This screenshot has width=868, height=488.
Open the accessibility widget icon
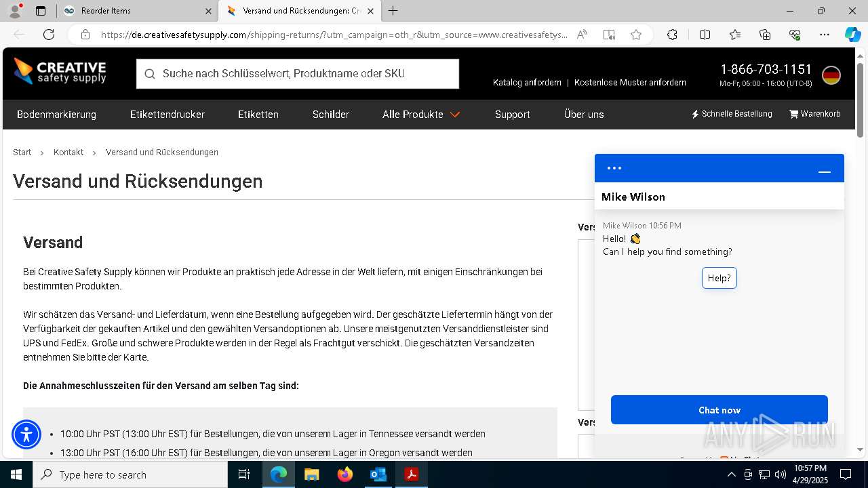pyautogui.click(x=26, y=434)
